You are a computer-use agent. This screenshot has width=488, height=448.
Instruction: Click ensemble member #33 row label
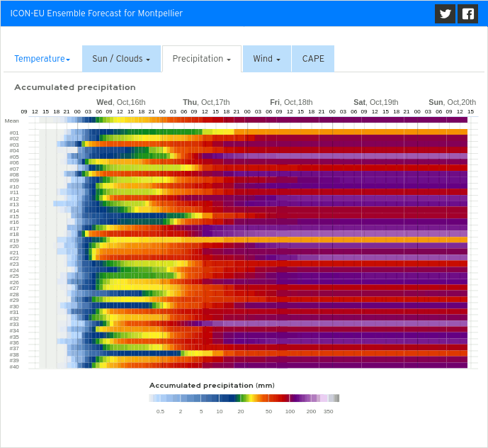point(14,324)
